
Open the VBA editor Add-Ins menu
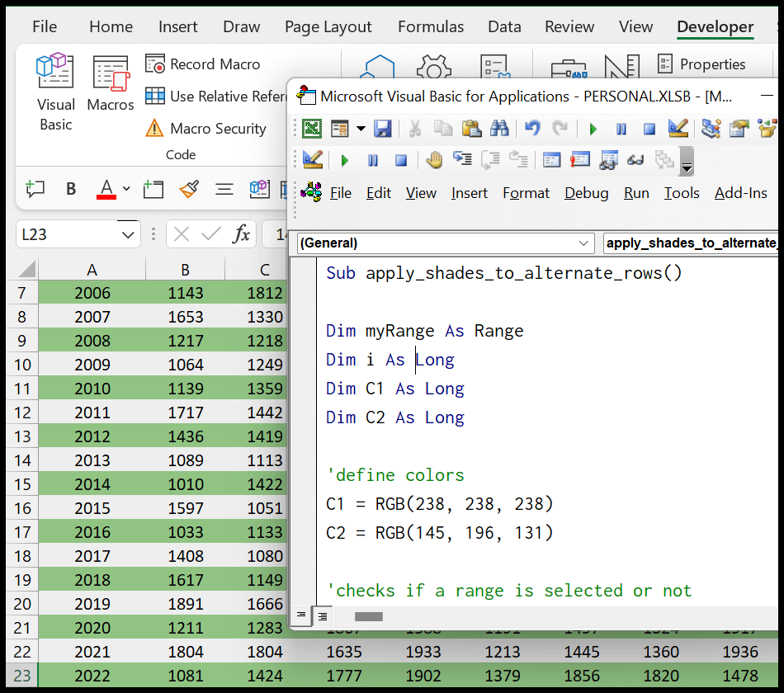pos(740,193)
